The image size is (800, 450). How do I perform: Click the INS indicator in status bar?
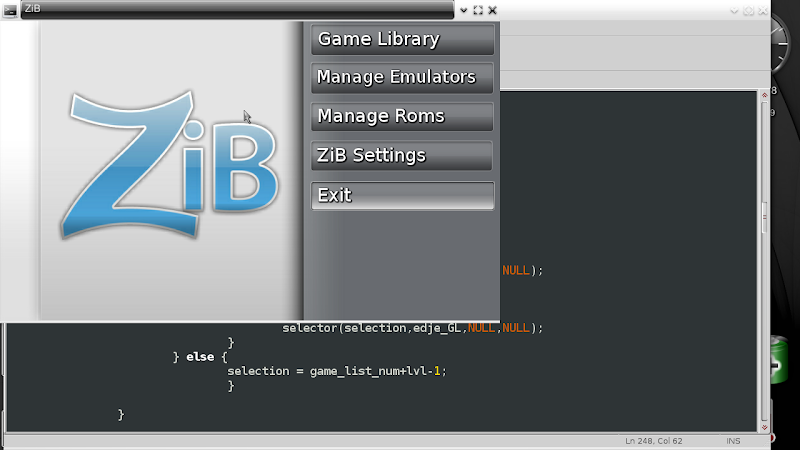pyautogui.click(x=733, y=441)
